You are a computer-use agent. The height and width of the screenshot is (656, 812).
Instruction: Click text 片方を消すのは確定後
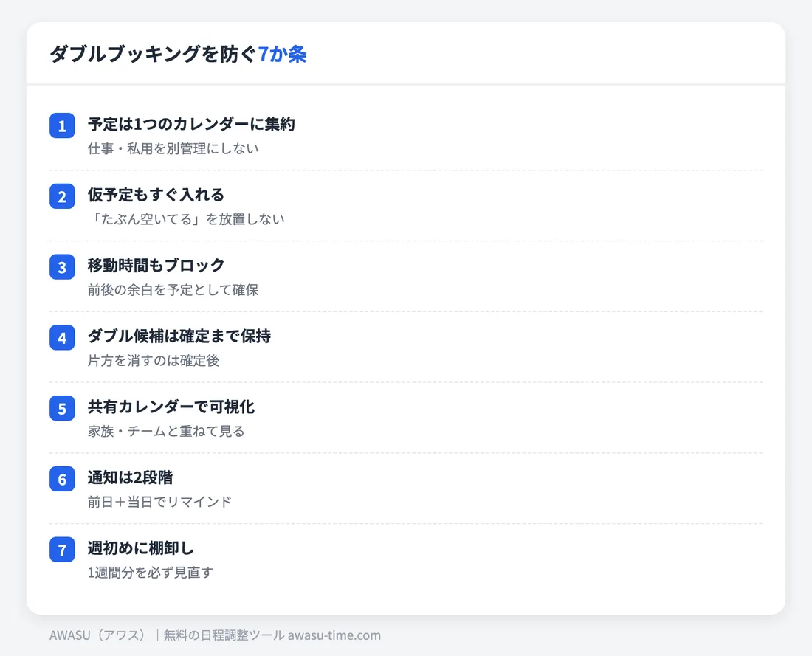(x=154, y=360)
